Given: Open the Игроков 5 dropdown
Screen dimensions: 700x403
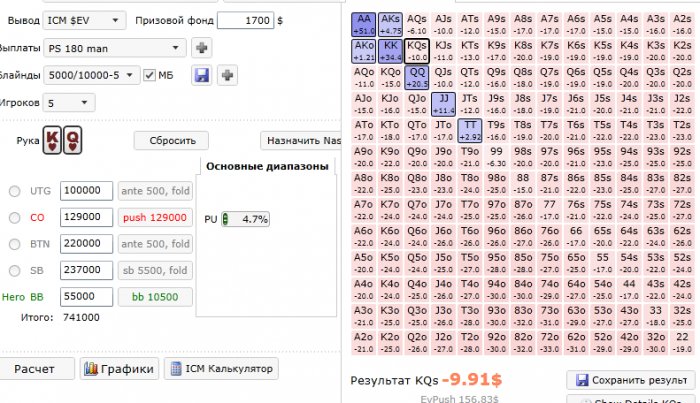Looking at the screenshot, I should [69, 103].
